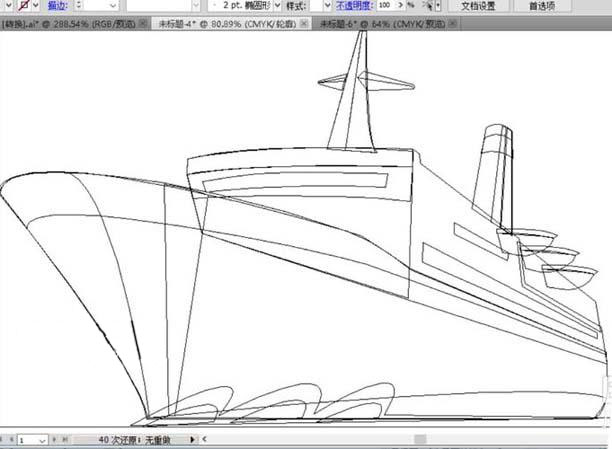Click the select similar objects icon
Viewport: 612px width, 449px height.
[x=428, y=5]
